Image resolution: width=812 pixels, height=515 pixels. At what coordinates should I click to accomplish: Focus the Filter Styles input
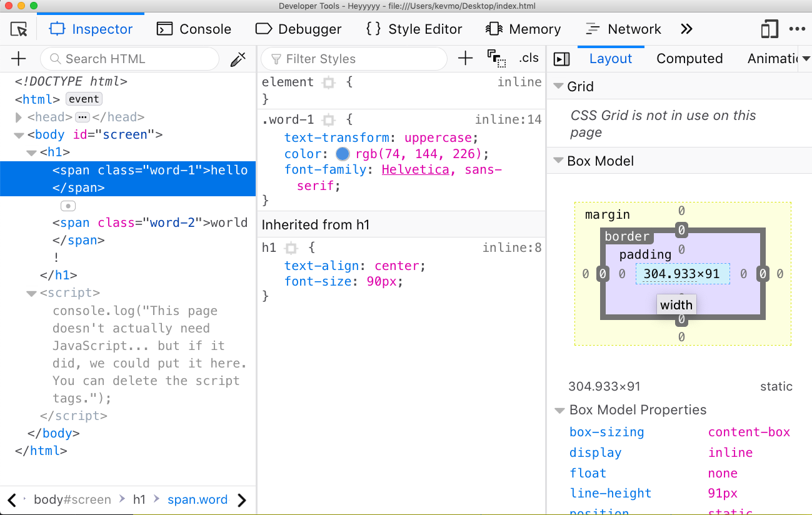pos(354,59)
